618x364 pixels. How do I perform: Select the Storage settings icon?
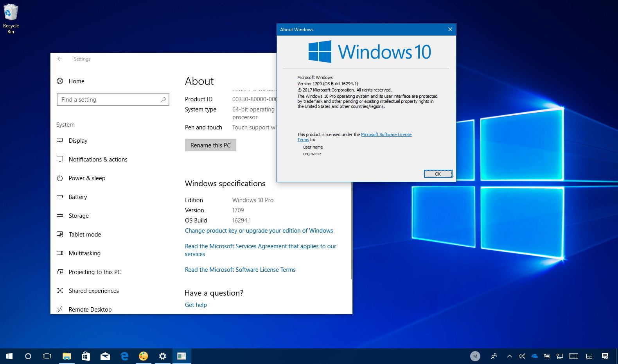pos(60,216)
